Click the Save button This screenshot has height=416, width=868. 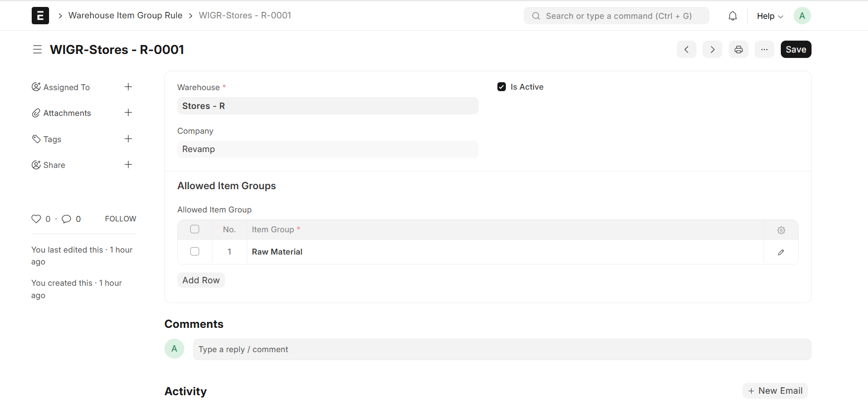[796, 50]
